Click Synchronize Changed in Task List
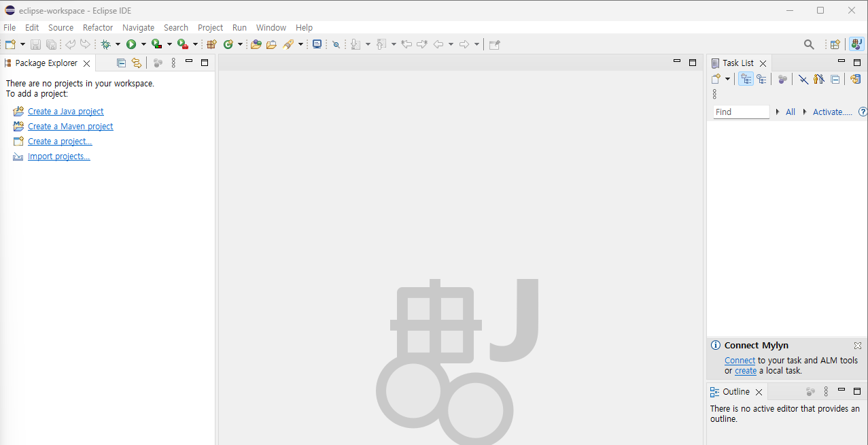The height and width of the screenshot is (445, 868). [855, 79]
